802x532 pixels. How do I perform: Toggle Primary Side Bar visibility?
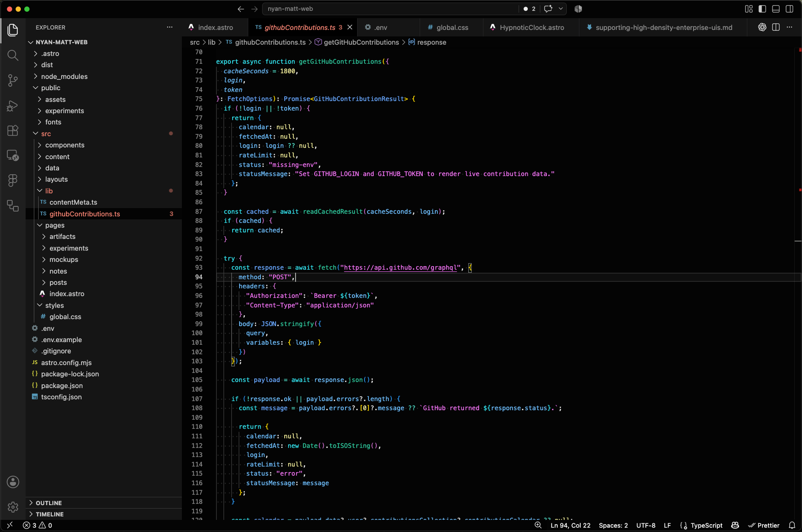pos(762,9)
